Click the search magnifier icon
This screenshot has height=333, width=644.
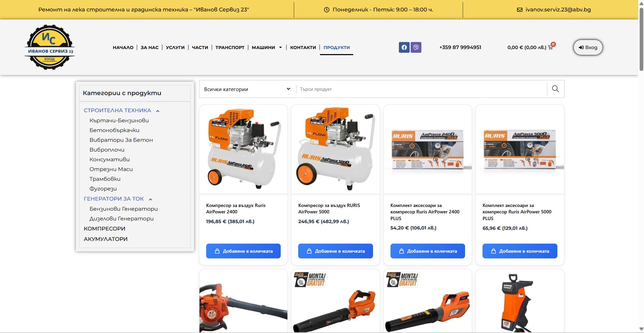coord(555,89)
